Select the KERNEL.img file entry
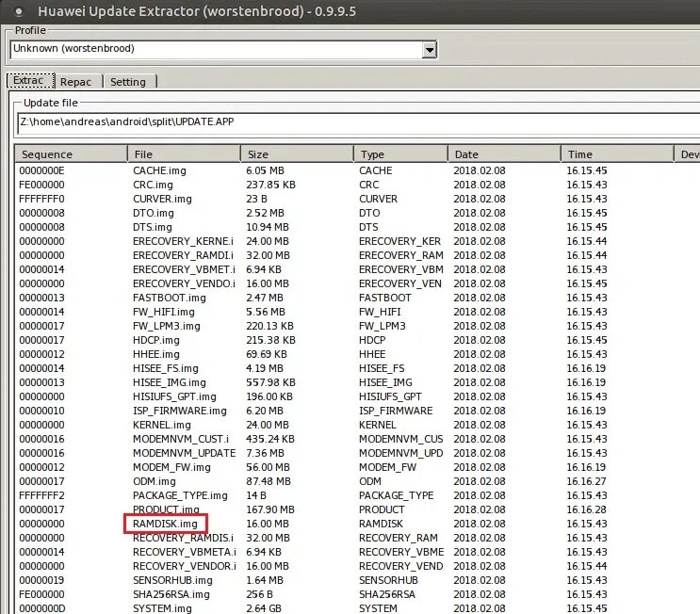 tap(162, 426)
